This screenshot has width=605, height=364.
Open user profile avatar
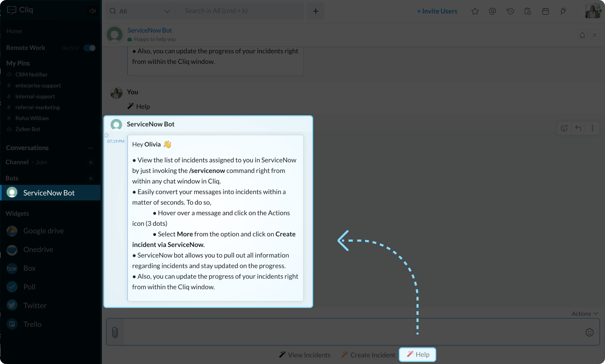(x=593, y=11)
